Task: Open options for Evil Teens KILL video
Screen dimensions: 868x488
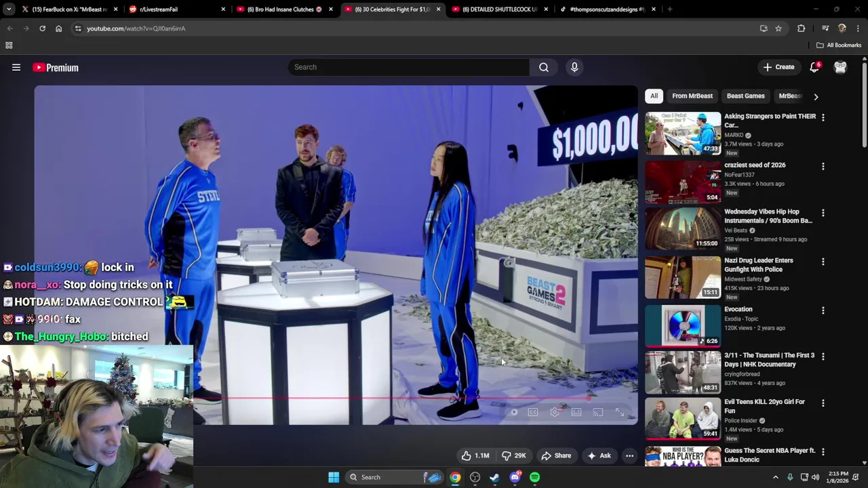Action: click(x=823, y=403)
